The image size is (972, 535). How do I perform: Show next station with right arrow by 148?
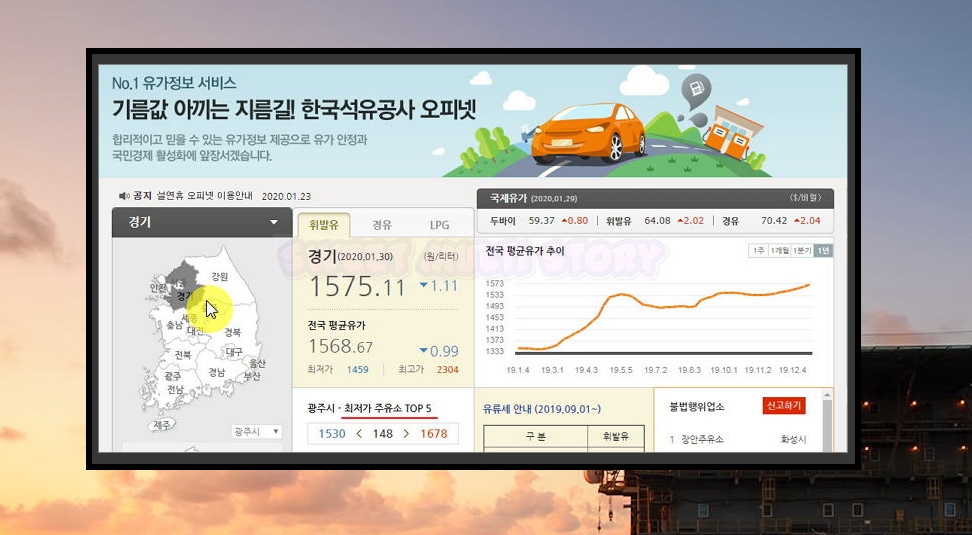click(406, 434)
